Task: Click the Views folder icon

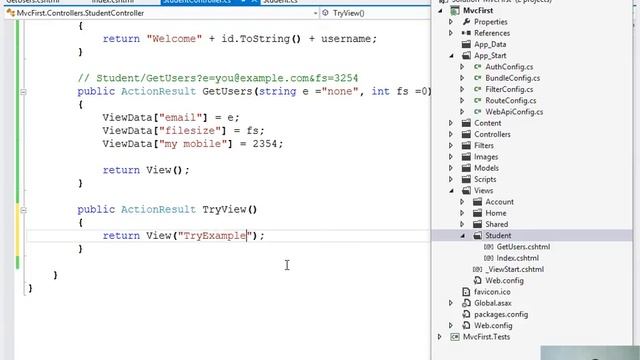Action: coord(466,191)
